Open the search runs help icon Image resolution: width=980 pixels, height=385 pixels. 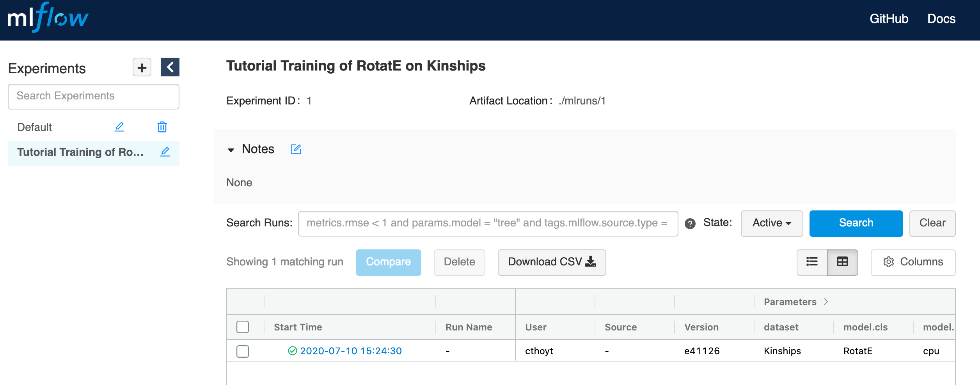[690, 224]
